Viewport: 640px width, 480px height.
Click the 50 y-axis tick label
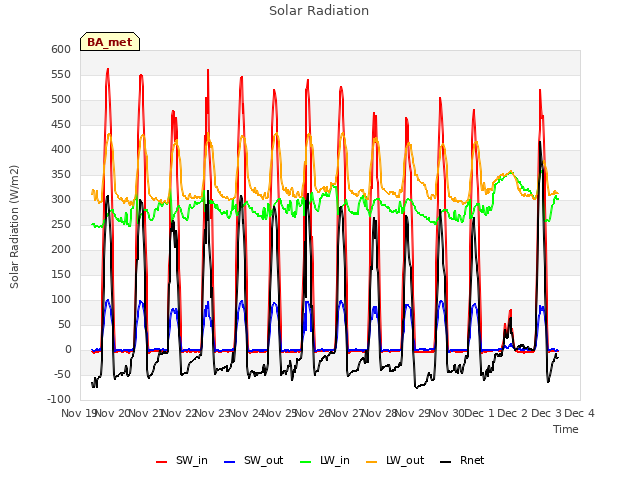click(x=64, y=324)
